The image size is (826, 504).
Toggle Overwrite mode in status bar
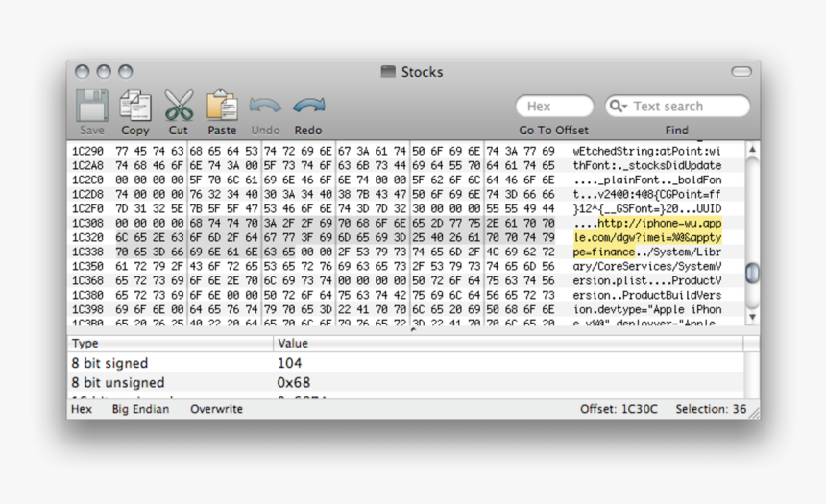[216, 409]
